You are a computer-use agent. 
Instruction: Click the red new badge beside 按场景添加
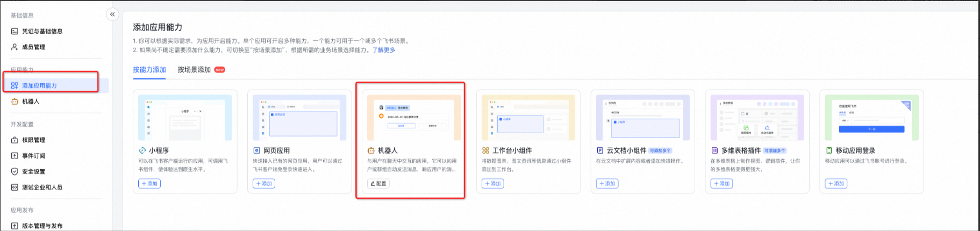[220, 70]
